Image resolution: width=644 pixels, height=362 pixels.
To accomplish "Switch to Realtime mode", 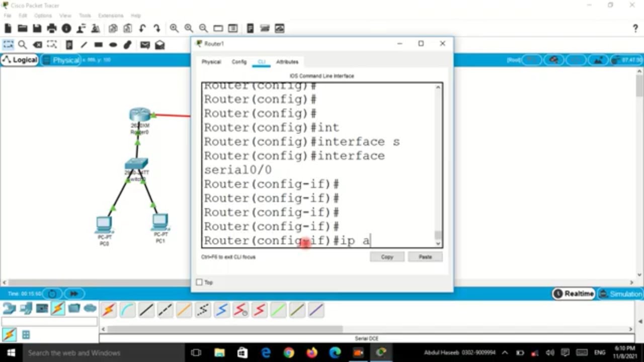I will click(574, 294).
